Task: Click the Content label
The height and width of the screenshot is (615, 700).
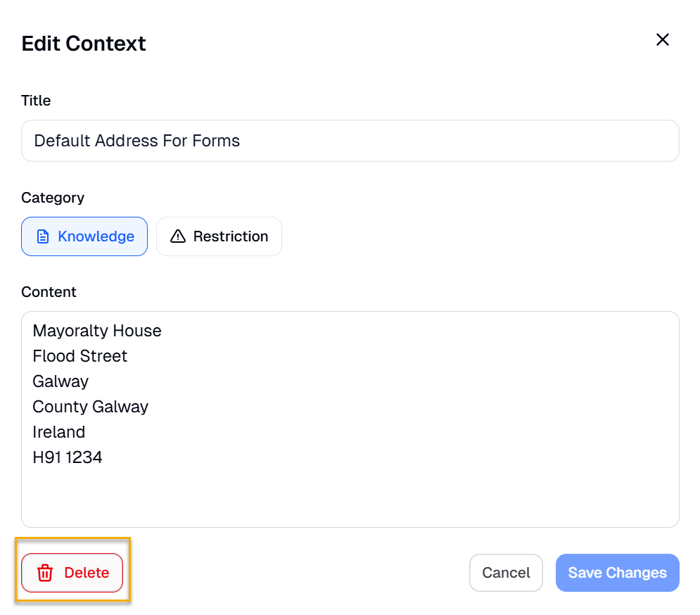Action: (49, 292)
